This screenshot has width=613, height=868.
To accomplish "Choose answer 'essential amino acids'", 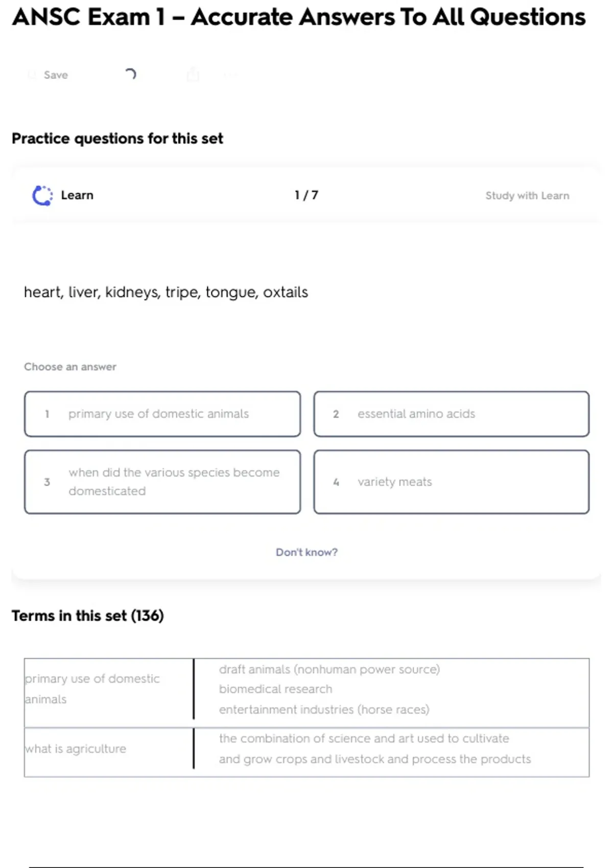I will pyautogui.click(x=452, y=414).
